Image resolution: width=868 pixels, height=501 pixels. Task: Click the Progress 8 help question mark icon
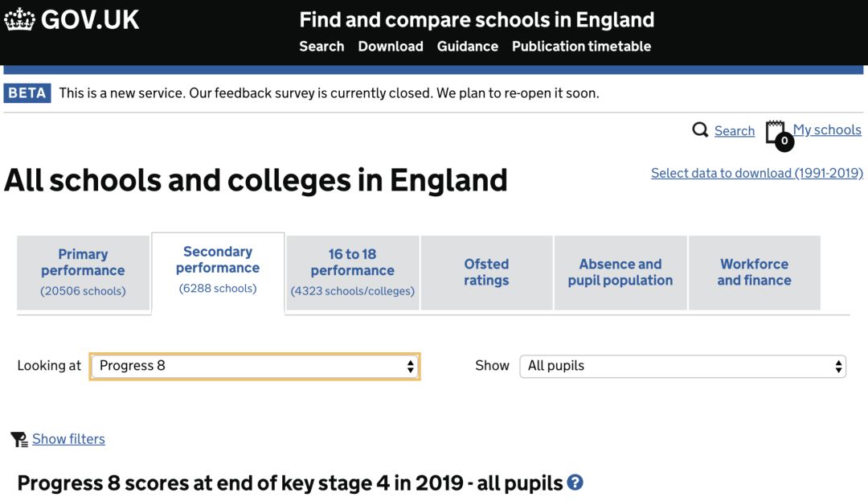(575, 483)
